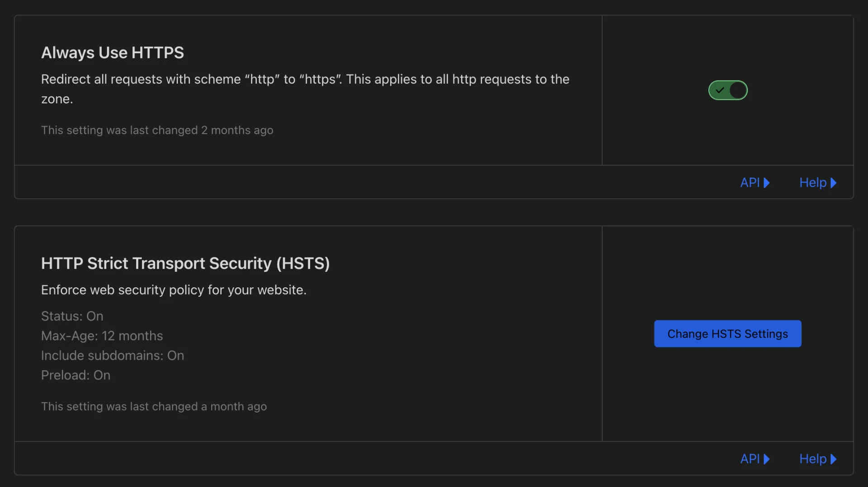The height and width of the screenshot is (487, 868).
Task: Open Help for Always Use HTTPS
Action: pos(812,183)
